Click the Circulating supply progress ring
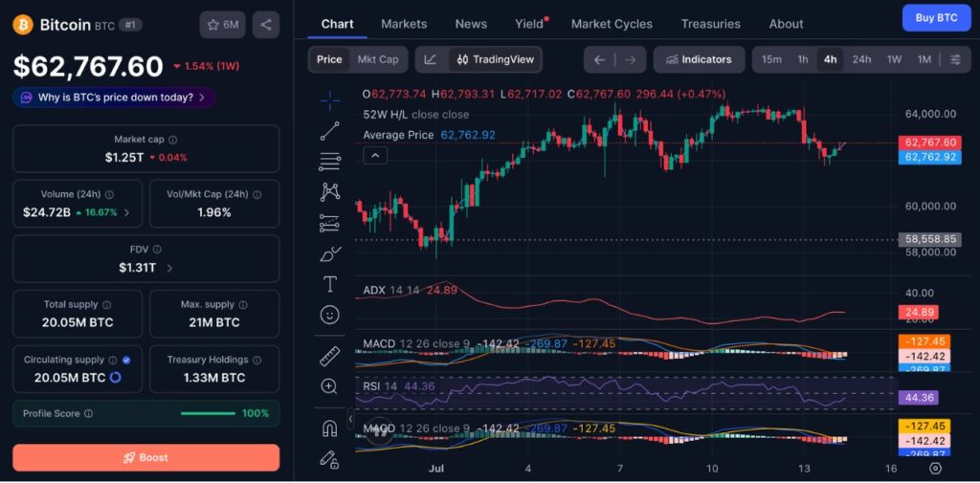This screenshot has width=980, height=483. point(115,378)
